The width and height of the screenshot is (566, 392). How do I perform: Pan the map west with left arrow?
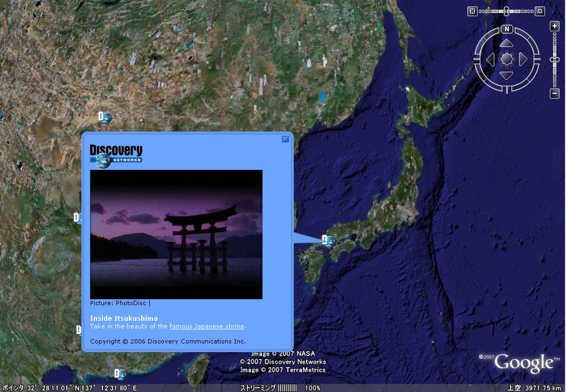pos(490,59)
